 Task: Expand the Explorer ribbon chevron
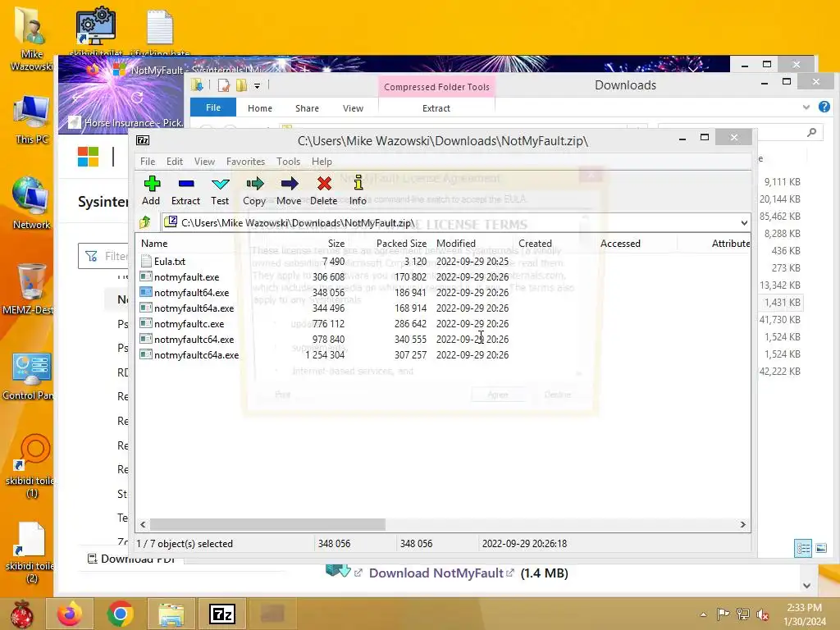point(806,107)
